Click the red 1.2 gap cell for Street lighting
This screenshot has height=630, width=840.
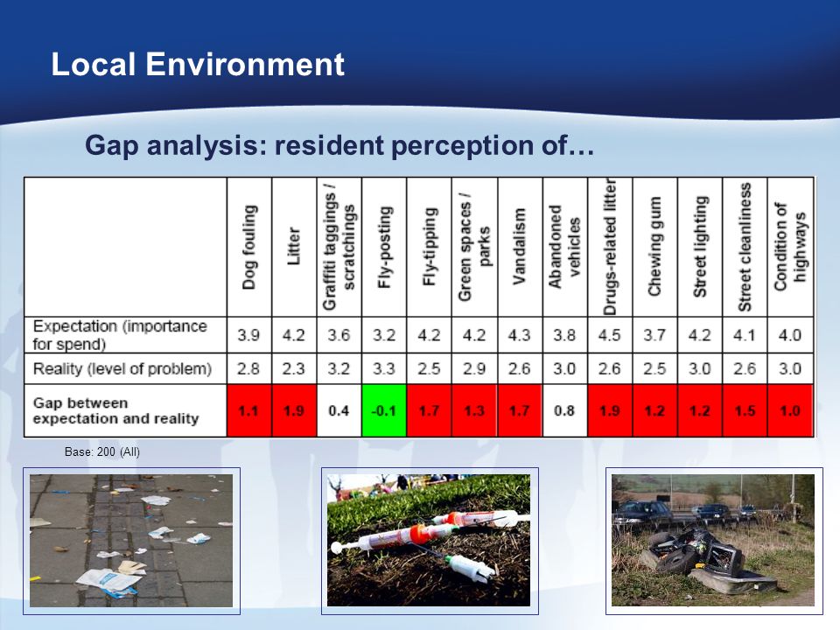pos(700,411)
